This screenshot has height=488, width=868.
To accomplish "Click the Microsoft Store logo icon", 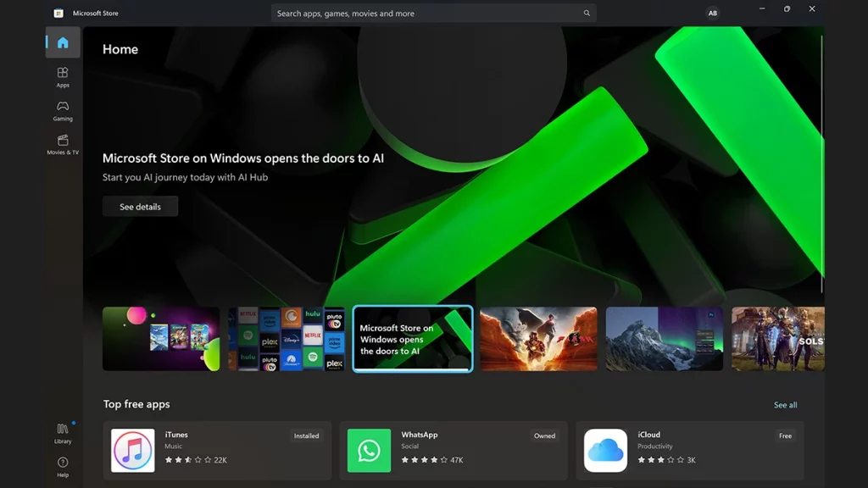I will [58, 13].
